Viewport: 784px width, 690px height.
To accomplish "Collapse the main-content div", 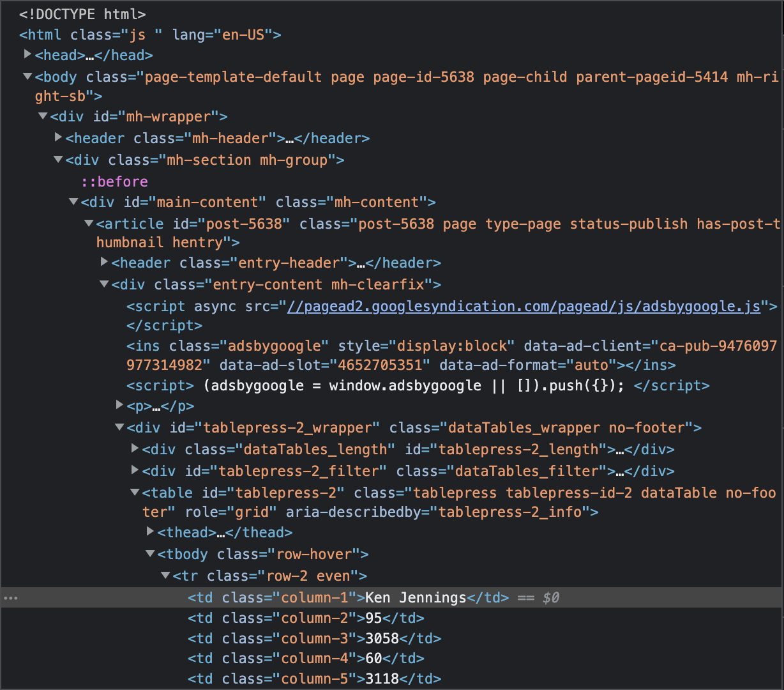I will tap(73, 201).
